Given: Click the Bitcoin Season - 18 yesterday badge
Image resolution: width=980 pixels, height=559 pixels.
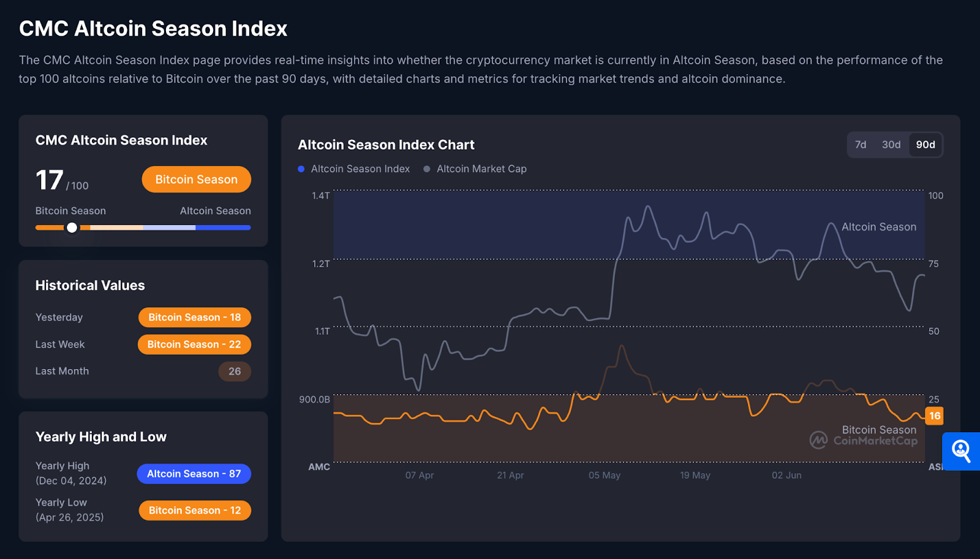Looking at the screenshot, I should 195,318.
